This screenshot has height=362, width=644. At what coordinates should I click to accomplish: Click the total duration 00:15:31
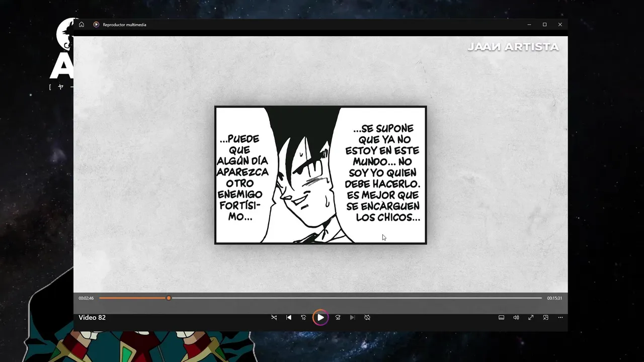[x=554, y=298]
